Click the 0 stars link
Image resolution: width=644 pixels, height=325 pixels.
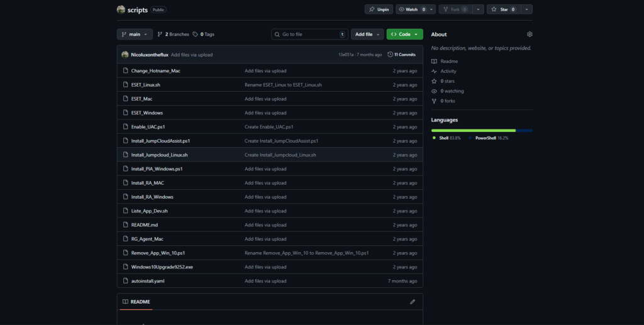[448, 81]
